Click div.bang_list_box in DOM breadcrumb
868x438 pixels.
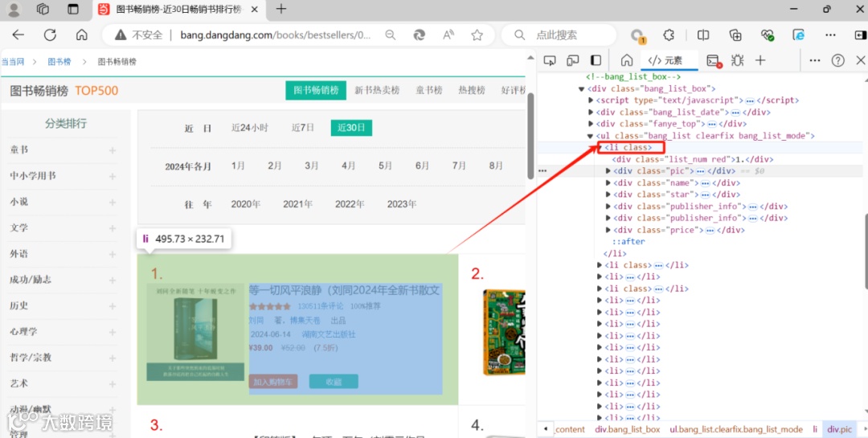pyautogui.click(x=627, y=429)
